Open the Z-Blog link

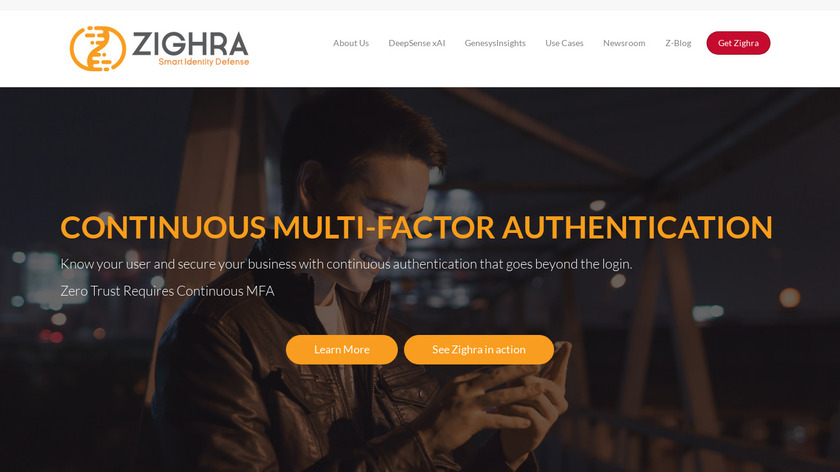coord(678,43)
